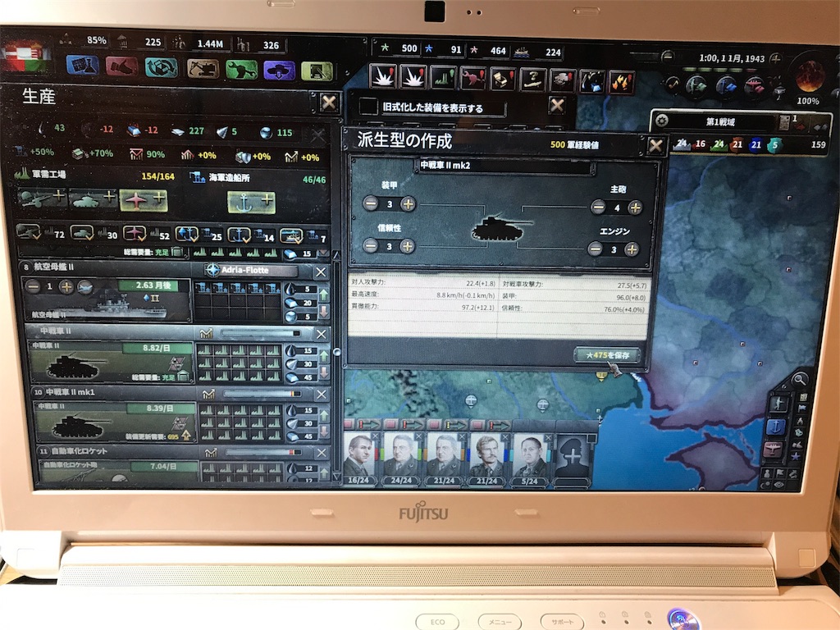Image resolution: width=840 pixels, height=630 pixels.
Task: Enable 旧式化した装備を表示する checkbox
Action: point(368,106)
